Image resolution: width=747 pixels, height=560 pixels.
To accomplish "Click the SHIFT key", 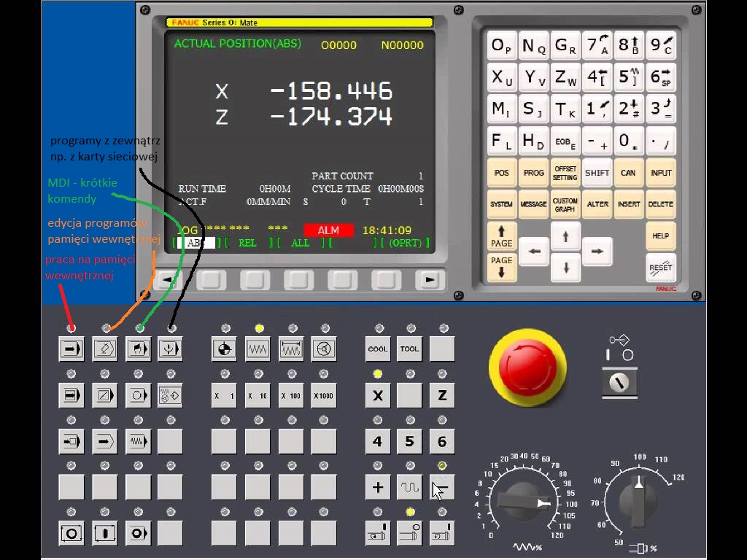I will coord(597,173).
